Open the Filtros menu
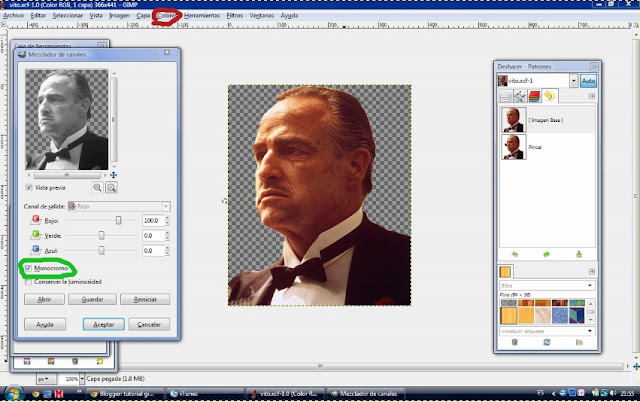 235,16
